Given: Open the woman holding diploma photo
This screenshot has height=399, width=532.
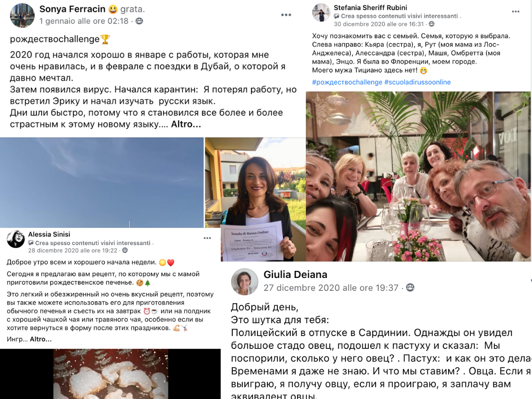Looking at the screenshot, I should pyautogui.click(x=255, y=199).
